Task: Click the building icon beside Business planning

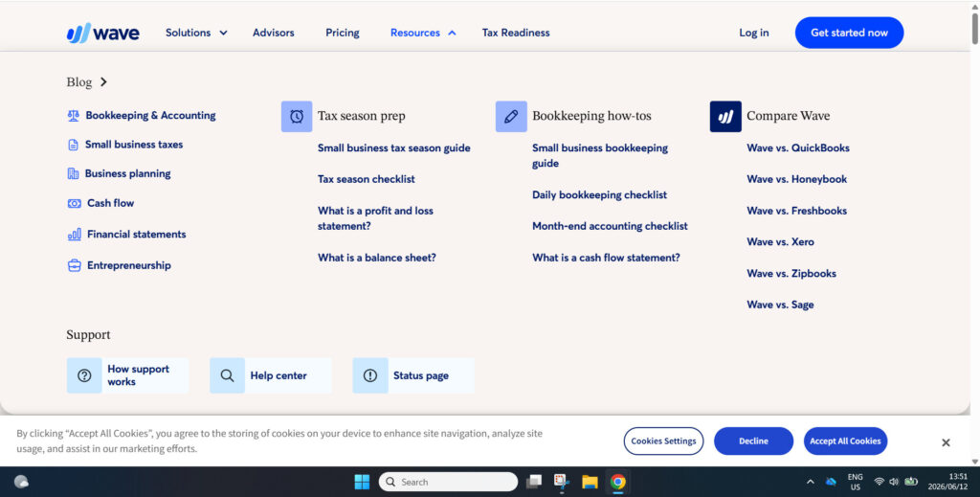Action: pos(73,173)
